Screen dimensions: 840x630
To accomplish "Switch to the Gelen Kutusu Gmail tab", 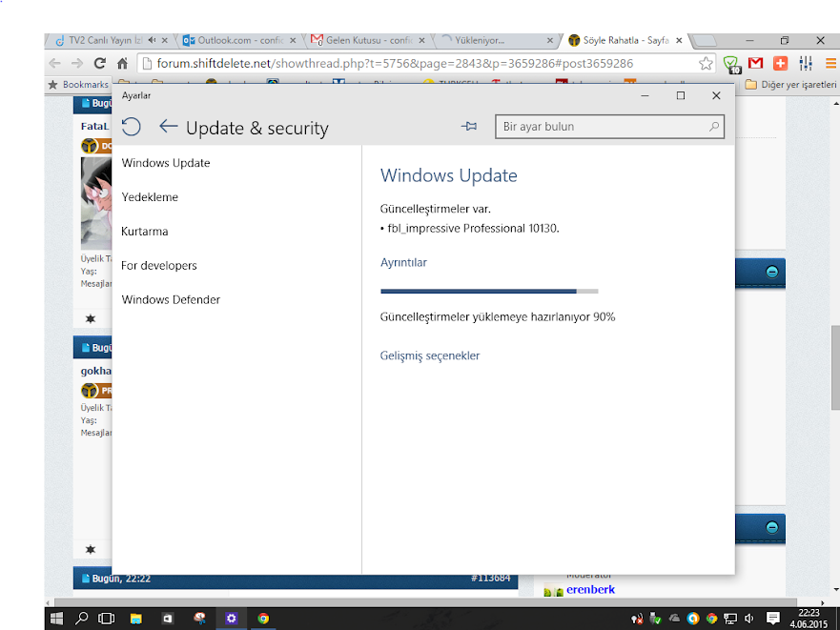I will (x=369, y=40).
